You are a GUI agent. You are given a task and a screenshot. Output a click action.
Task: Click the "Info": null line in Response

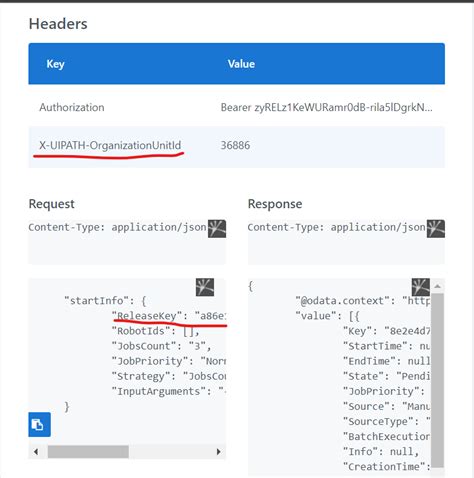point(381,452)
